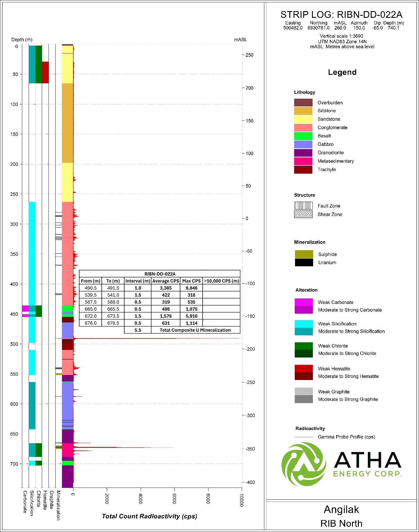Click the Moderate to Strong Chlorite swatch
The image size is (419, 532).
304,354
